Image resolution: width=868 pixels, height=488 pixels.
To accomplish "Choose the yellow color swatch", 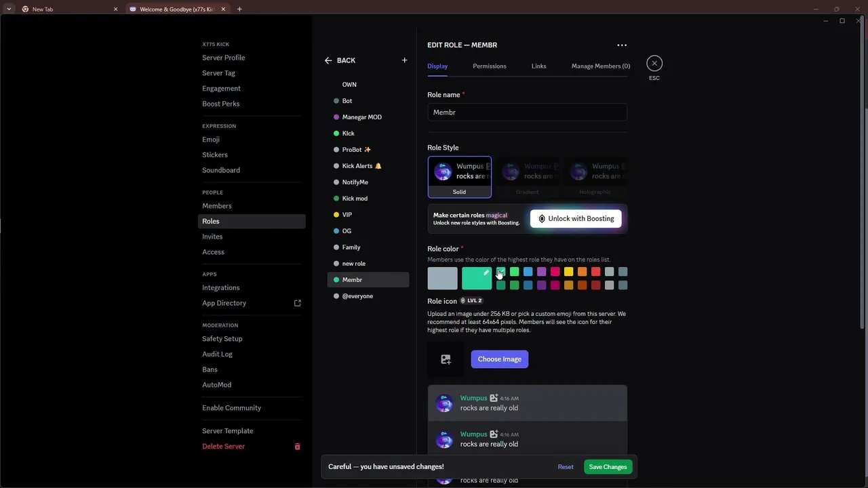I will pyautogui.click(x=568, y=272).
